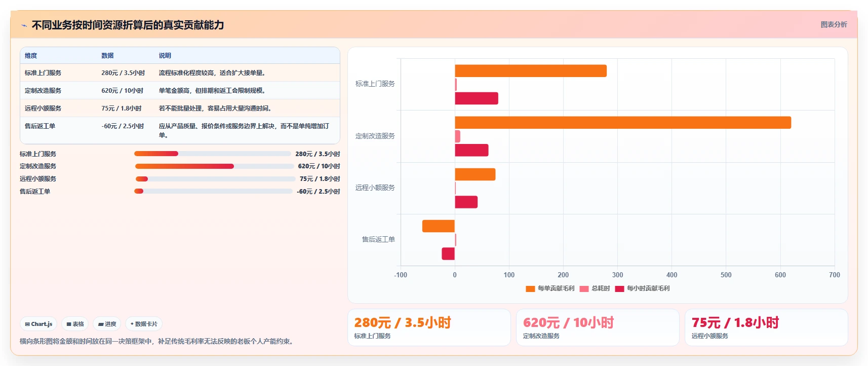This screenshot has height=366, width=868.
Task: Click the crimson 远程小额服务 bar in chart
Action: click(x=466, y=202)
